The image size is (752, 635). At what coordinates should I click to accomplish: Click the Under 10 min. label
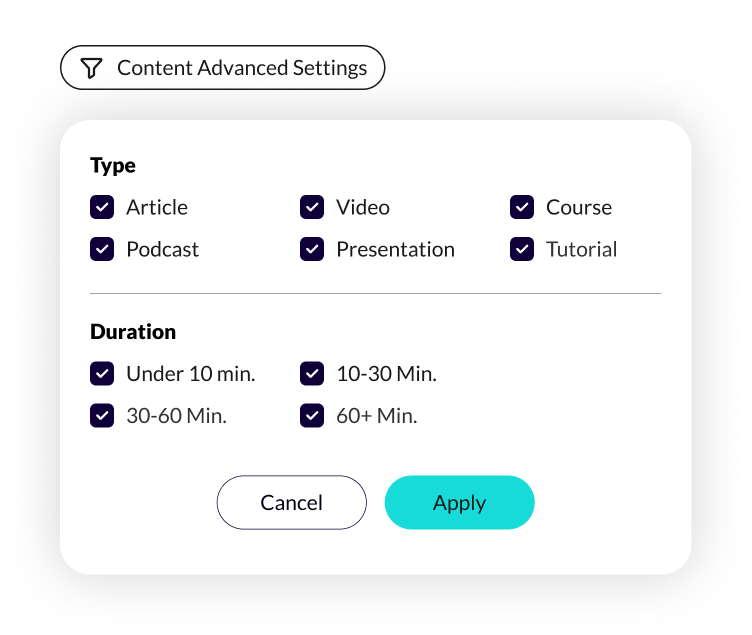(x=191, y=374)
